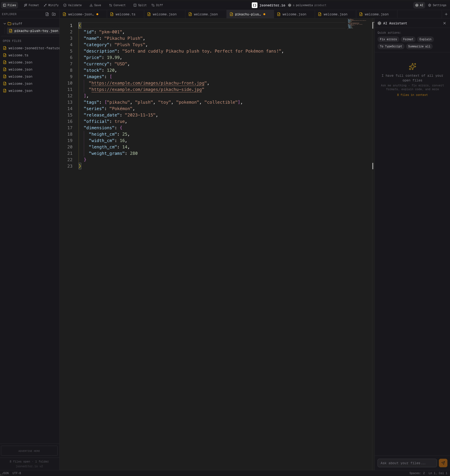450x476 pixels.
Task: Click the pikachu-plush-toy.json file icon
Action: click(11, 31)
